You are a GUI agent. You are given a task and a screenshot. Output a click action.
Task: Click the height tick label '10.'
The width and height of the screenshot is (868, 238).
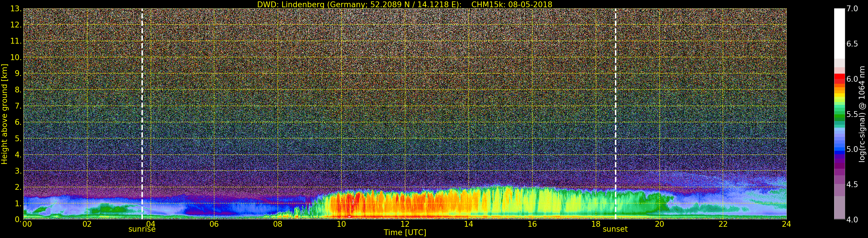click(16, 57)
